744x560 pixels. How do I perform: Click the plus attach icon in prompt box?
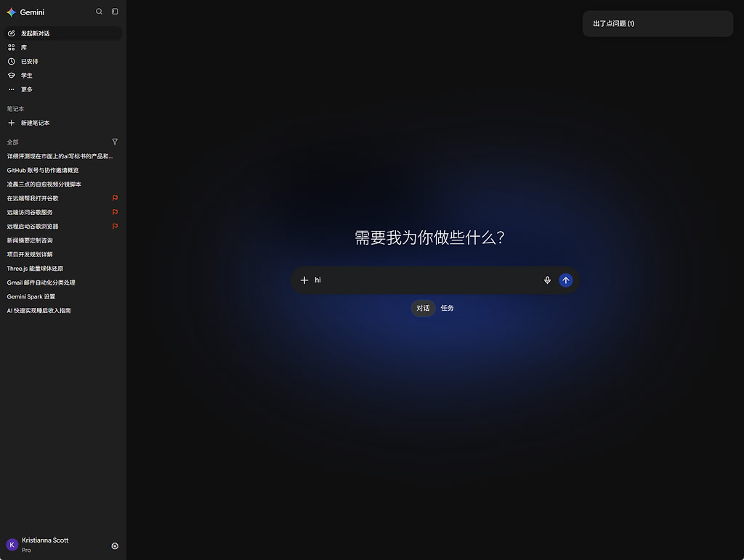point(304,280)
